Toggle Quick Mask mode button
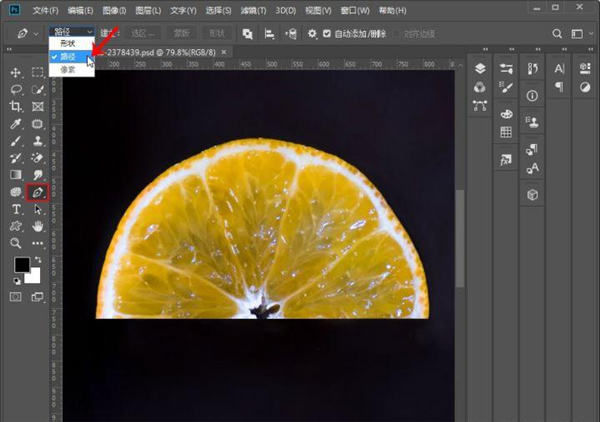The image size is (600, 422). tap(16, 297)
